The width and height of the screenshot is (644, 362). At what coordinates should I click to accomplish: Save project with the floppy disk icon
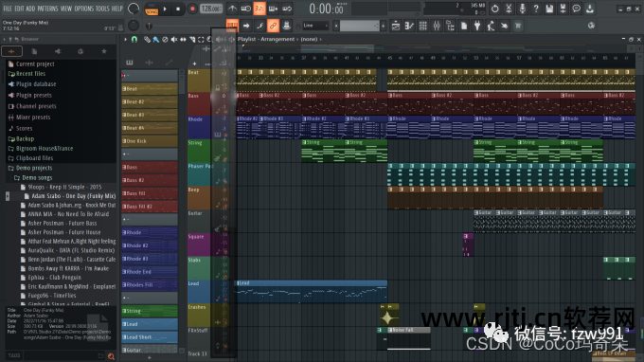pyautogui.click(x=549, y=9)
